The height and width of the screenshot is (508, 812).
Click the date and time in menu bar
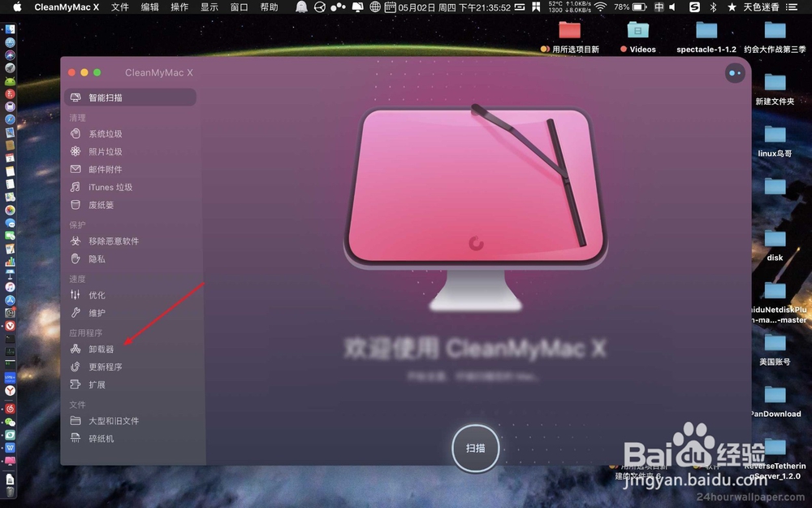[454, 7]
